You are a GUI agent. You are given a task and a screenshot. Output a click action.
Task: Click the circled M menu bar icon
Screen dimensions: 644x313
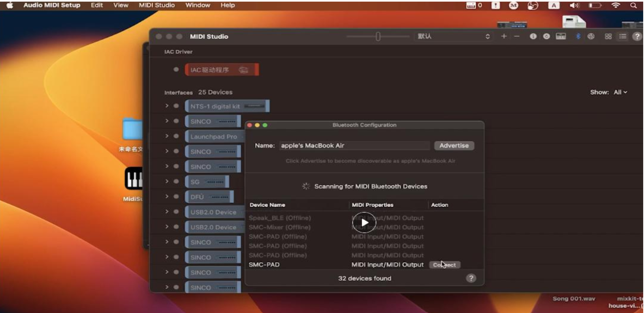coord(514,5)
